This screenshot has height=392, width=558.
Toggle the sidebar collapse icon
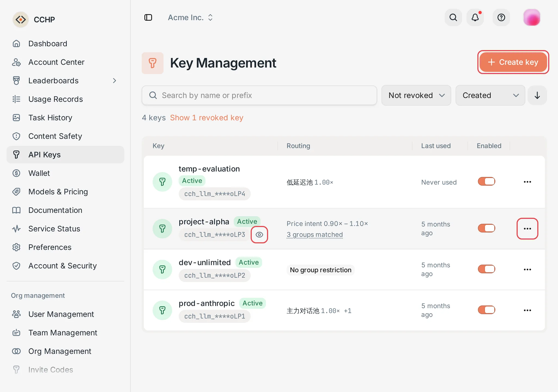point(148,17)
